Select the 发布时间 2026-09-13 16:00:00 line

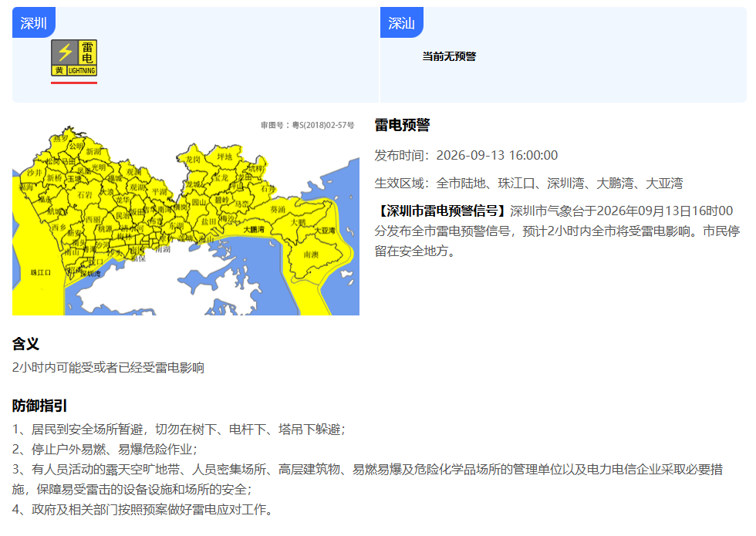tap(466, 155)
